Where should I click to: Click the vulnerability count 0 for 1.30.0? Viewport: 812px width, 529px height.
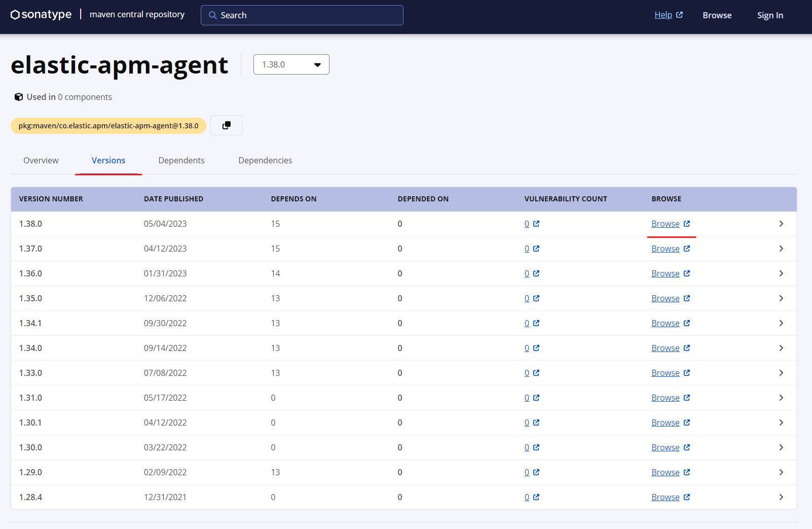pyautogui.click(x=527, y=447)
